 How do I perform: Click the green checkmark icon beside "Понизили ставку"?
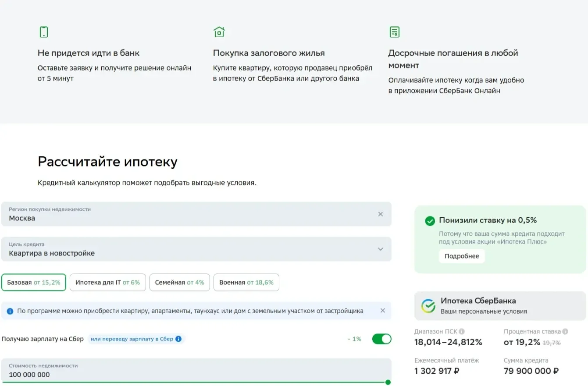[430, 221]
